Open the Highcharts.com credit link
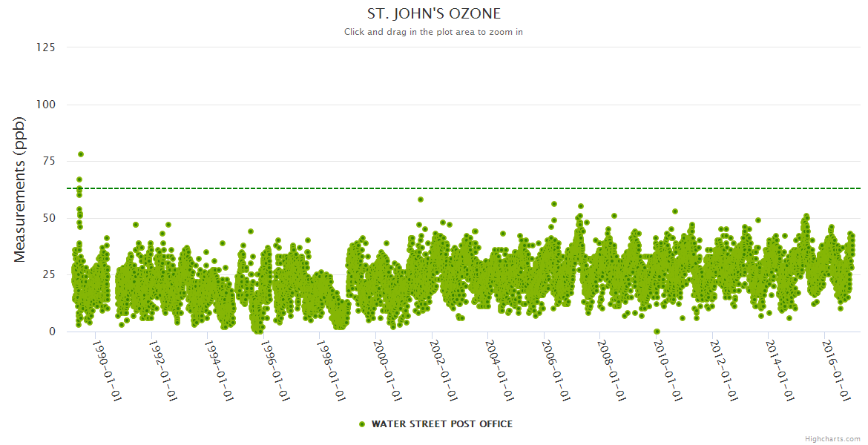The image size is (868, 445). pos(832,439)
